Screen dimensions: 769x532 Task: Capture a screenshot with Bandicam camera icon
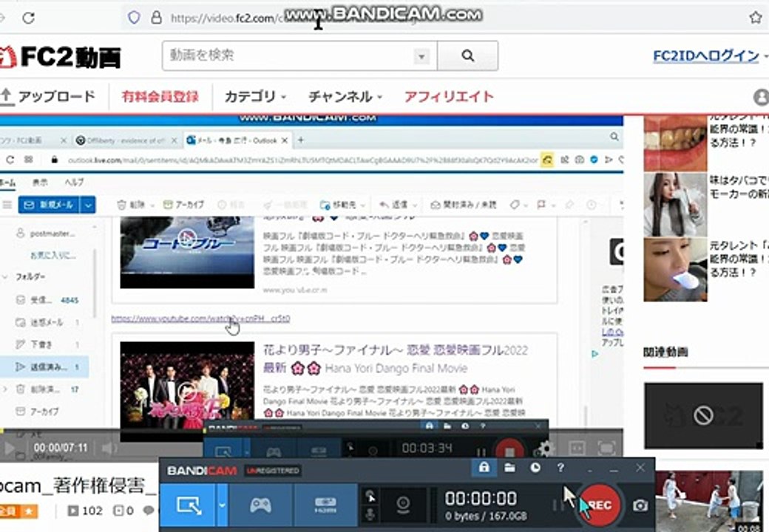point(640,505)
